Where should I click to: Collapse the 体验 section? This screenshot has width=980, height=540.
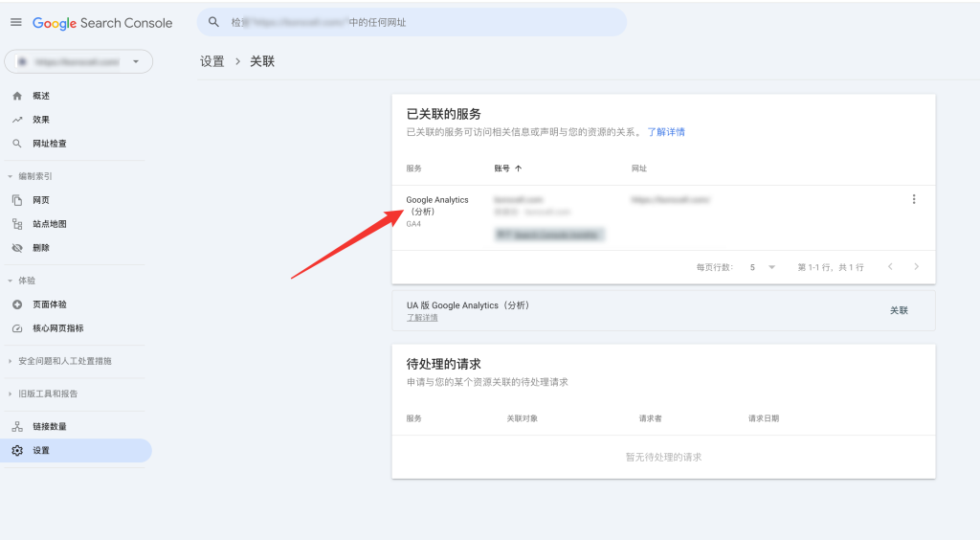tap(22, 281)
